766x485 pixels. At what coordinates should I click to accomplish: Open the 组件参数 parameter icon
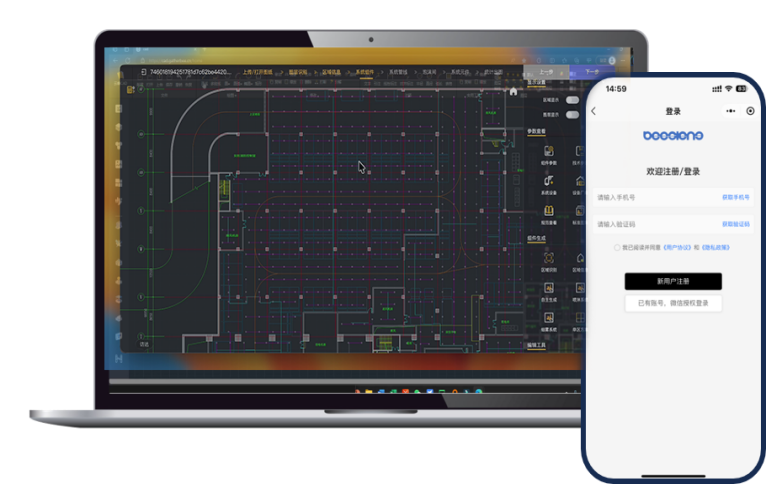click(x=549, y=151)
